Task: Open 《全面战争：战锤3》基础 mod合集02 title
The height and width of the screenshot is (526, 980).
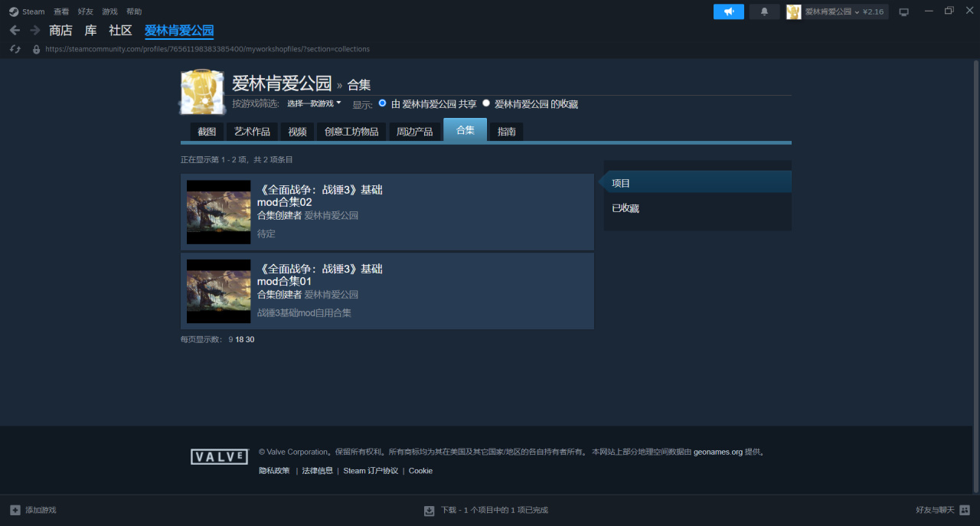Action: point(319,196)
